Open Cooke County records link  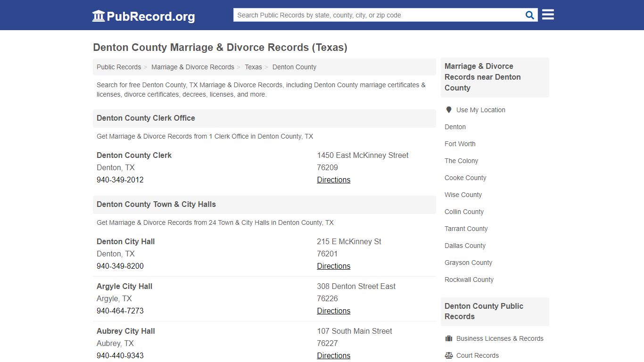click(x=465, y=178)
